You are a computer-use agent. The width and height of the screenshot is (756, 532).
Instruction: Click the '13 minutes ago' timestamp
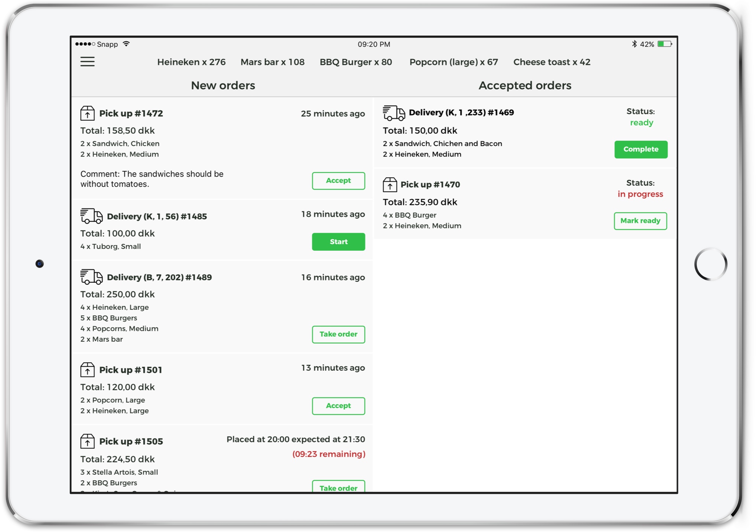click(333, 368)
